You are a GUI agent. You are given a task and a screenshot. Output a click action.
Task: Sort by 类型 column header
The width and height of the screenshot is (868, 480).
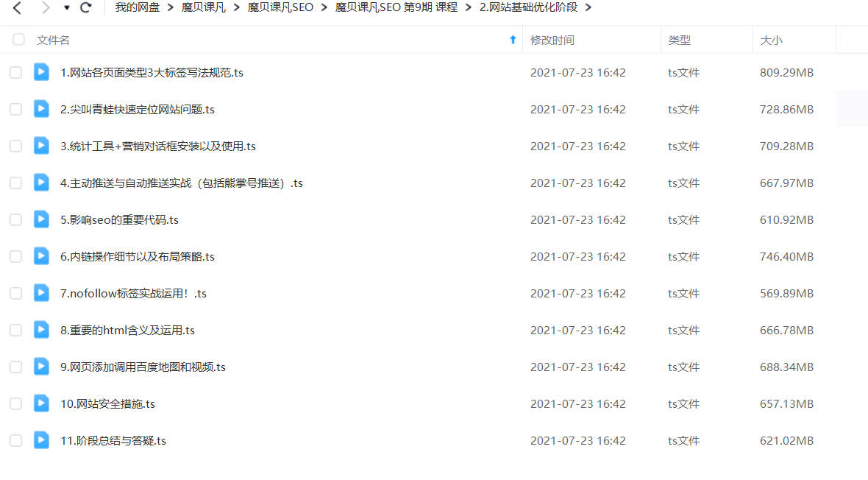pos(679,40)
